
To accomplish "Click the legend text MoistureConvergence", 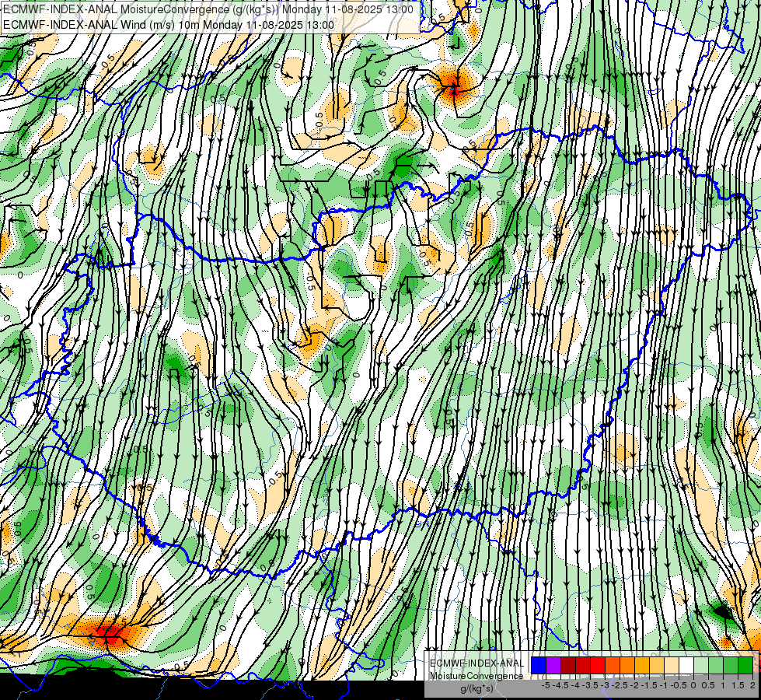I will coord(476,676).
